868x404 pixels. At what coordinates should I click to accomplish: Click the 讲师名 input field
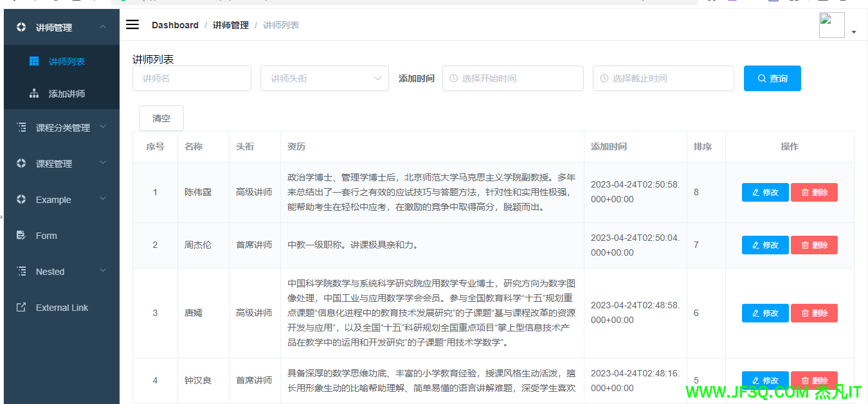[192, 78]
